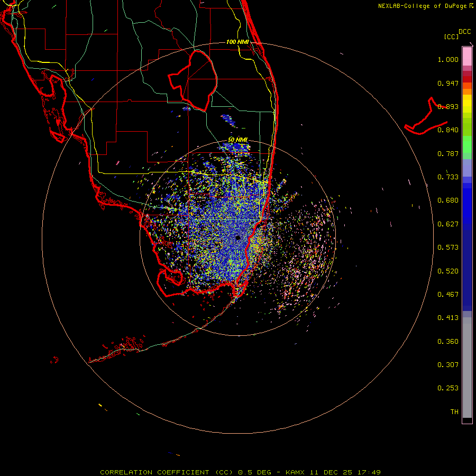476x476 pixels.
Task: Click the 0.573 scale value
Action: (448, 248)
